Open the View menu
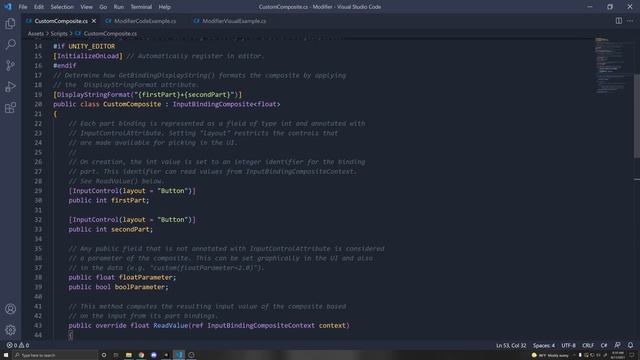This screenshot has height=360, width=640. tap(86, 7)
